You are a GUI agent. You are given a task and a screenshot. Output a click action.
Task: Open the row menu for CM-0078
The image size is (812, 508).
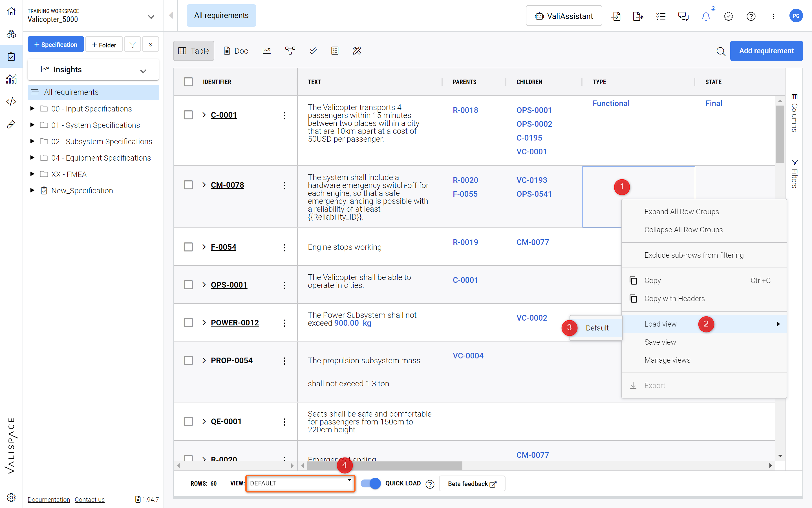tap(284, 185)
